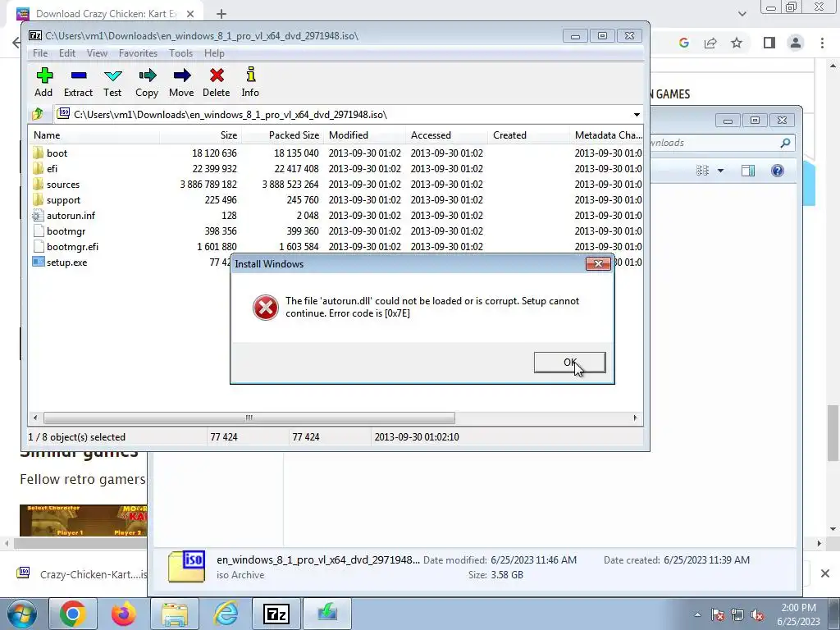Viewport: 840px width, 630px height.
Task: Open the View menu in 7-Zip
Action: 97,53
